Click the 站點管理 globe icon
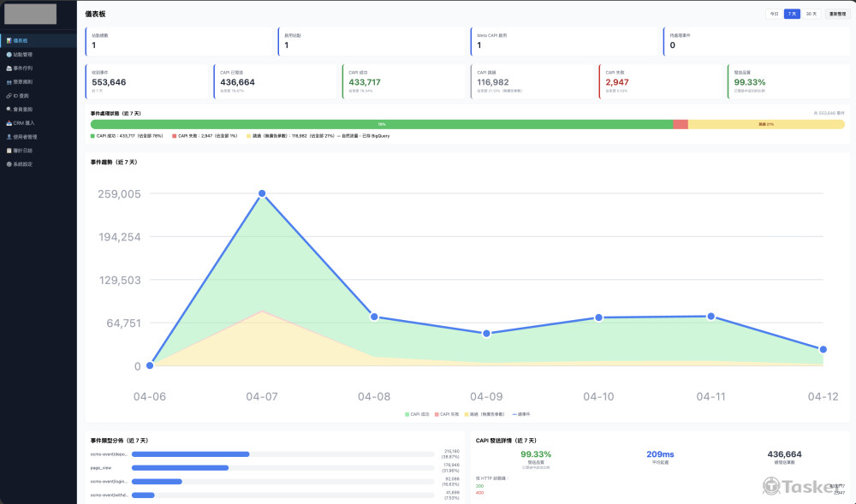The height and width of the screenshot is (504, 856). (x=9, y=54)
